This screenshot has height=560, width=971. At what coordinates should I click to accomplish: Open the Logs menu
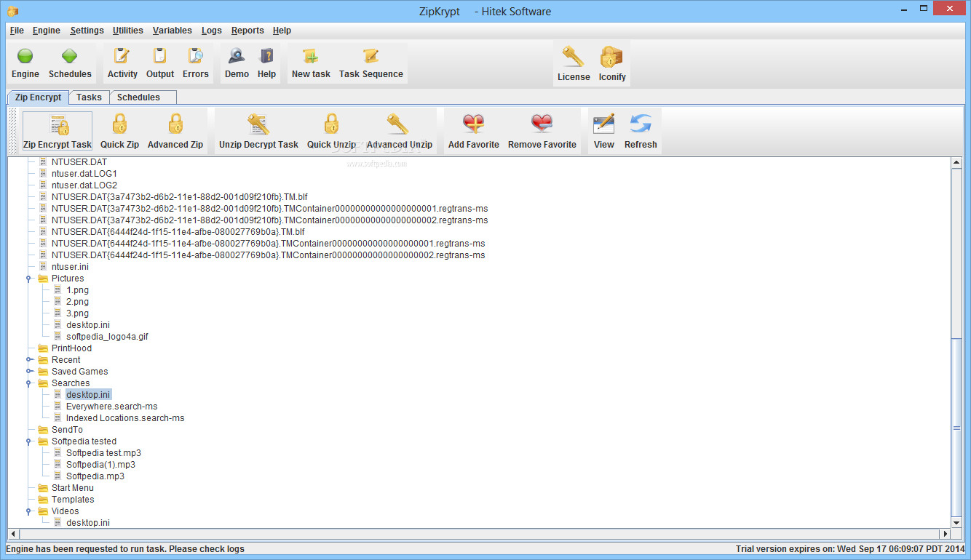(x=212, y=31)
